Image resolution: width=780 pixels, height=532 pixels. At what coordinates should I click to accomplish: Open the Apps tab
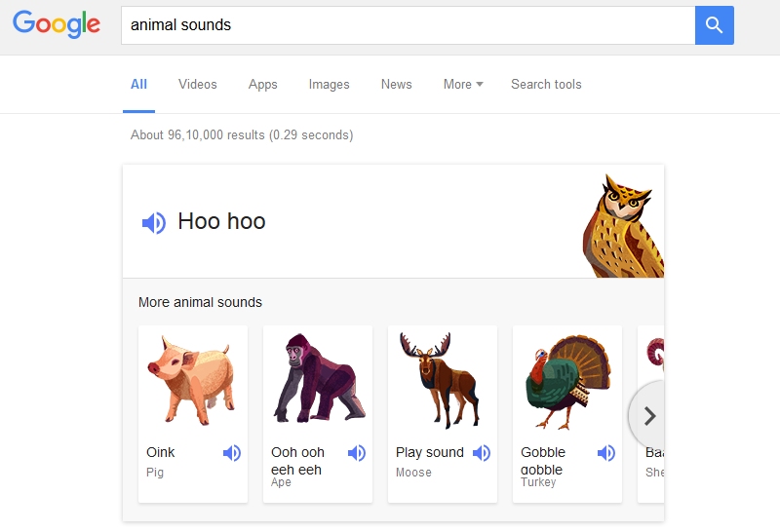(262, 85)
